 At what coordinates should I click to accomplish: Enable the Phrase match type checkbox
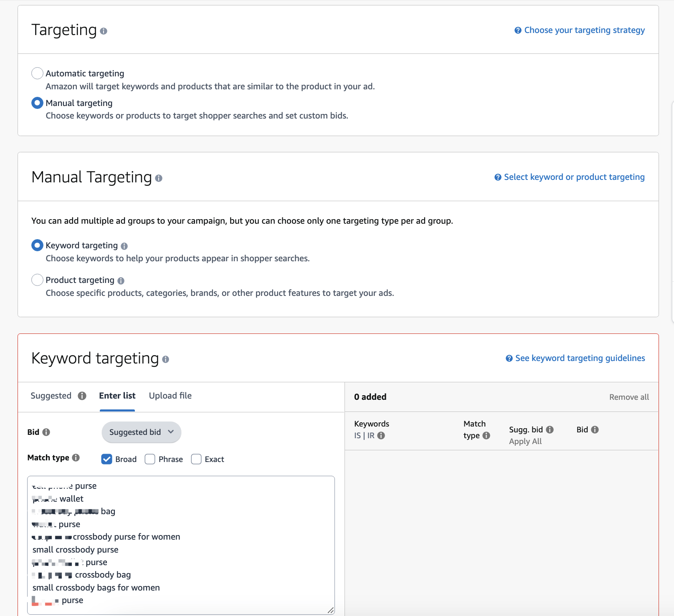(150, 459)
